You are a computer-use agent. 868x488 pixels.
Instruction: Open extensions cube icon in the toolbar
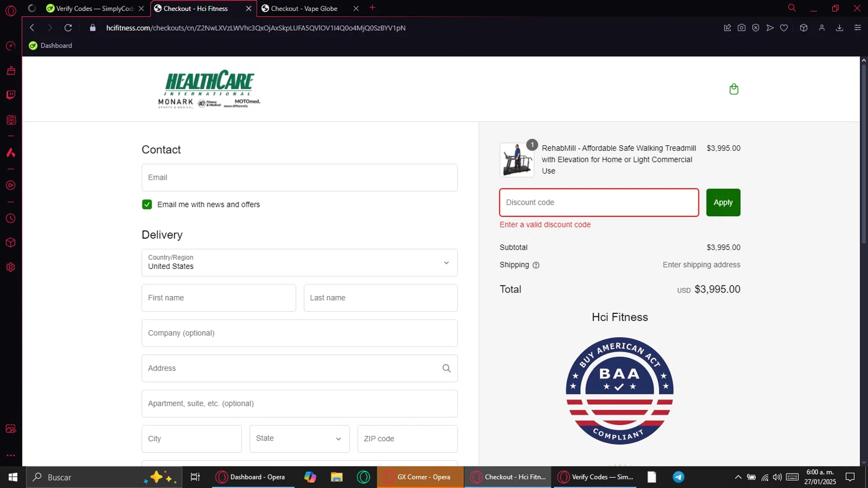click(x=804, y=28)
